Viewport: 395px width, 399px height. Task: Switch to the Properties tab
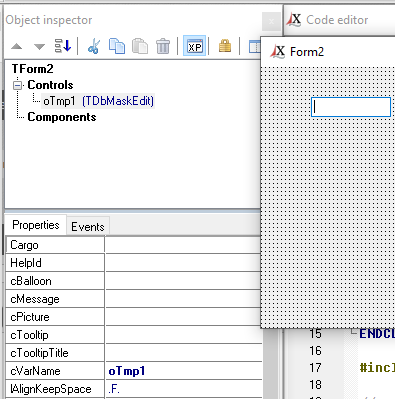[x=36, y=225]
